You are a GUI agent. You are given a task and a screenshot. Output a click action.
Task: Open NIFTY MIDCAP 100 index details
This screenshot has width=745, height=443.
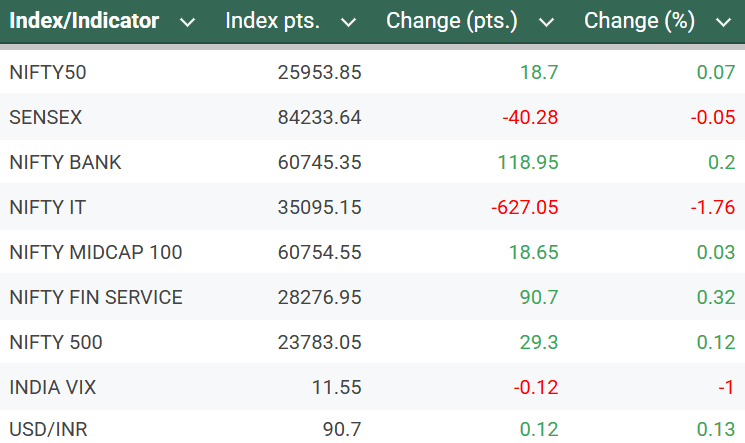(x=95, y=252)
